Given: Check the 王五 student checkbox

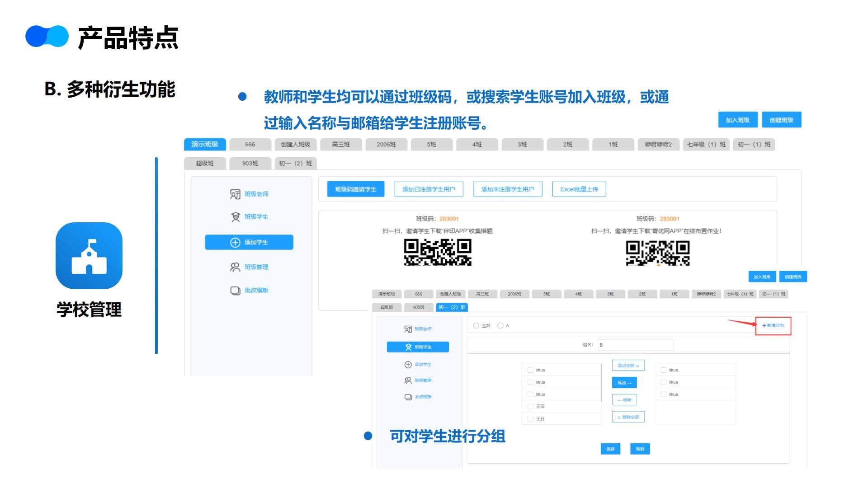Looking at the screenshot, I should pos(530,419).
